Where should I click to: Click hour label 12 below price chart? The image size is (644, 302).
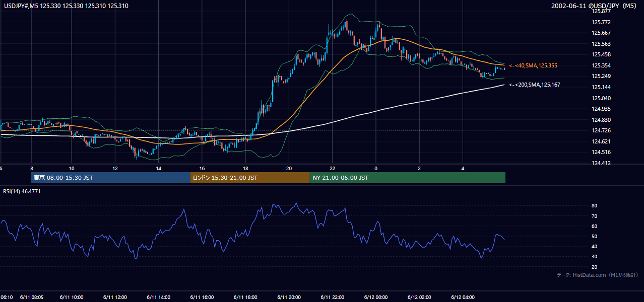click(x=115, y=168)
